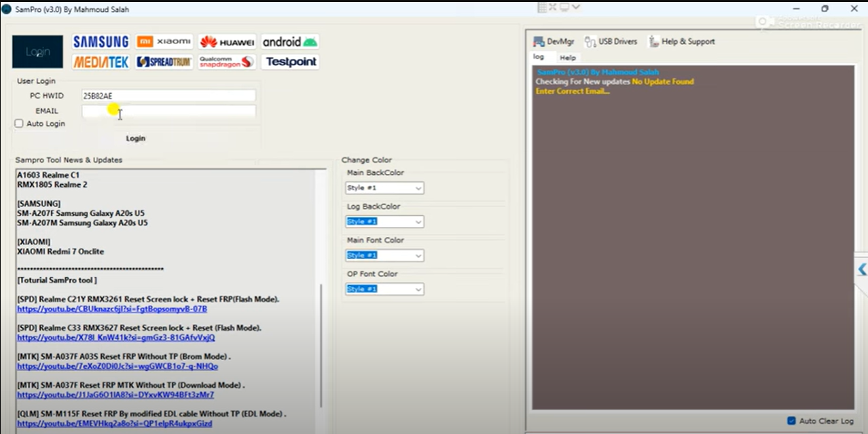Click 'Enter Correct Email...' log message

point(573,91)
